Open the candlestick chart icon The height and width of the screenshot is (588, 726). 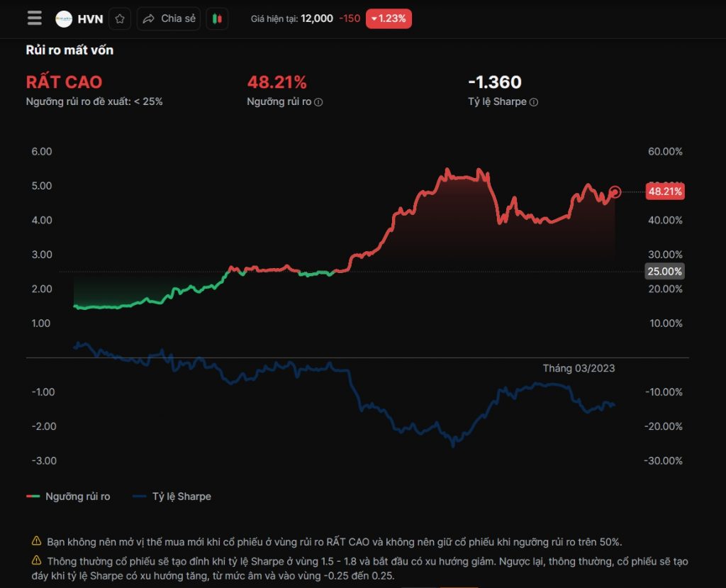click(x=217, y=19)
